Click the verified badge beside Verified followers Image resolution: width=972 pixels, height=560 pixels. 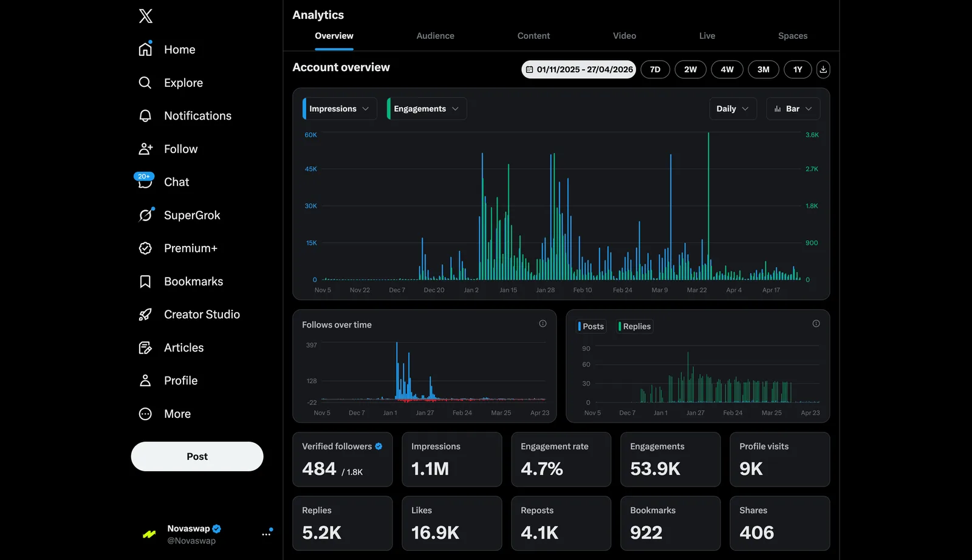tap(378, 446)
